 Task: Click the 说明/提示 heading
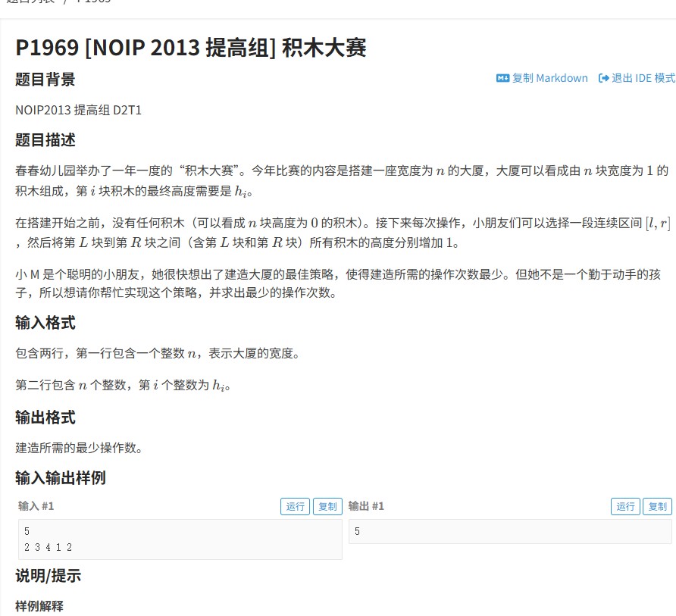[x=49, y=576]
